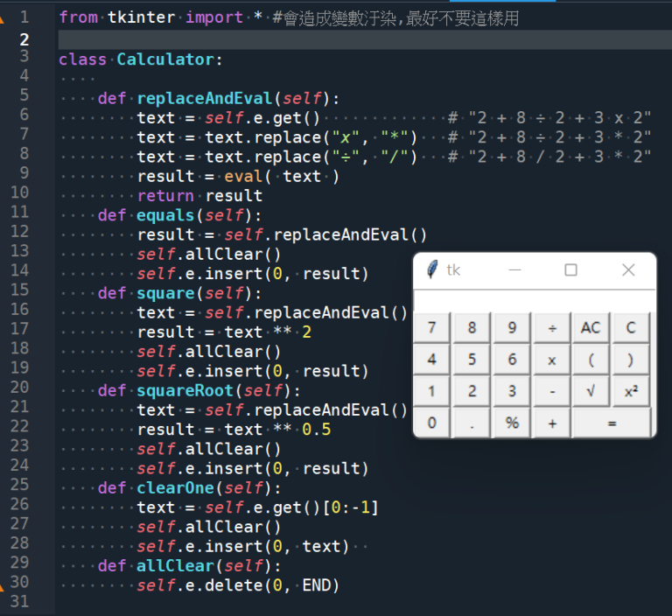Image resolution: width=672 pixels, height=616 pixels.
Task: Close the tk calculator window
Action: point(628,270)
